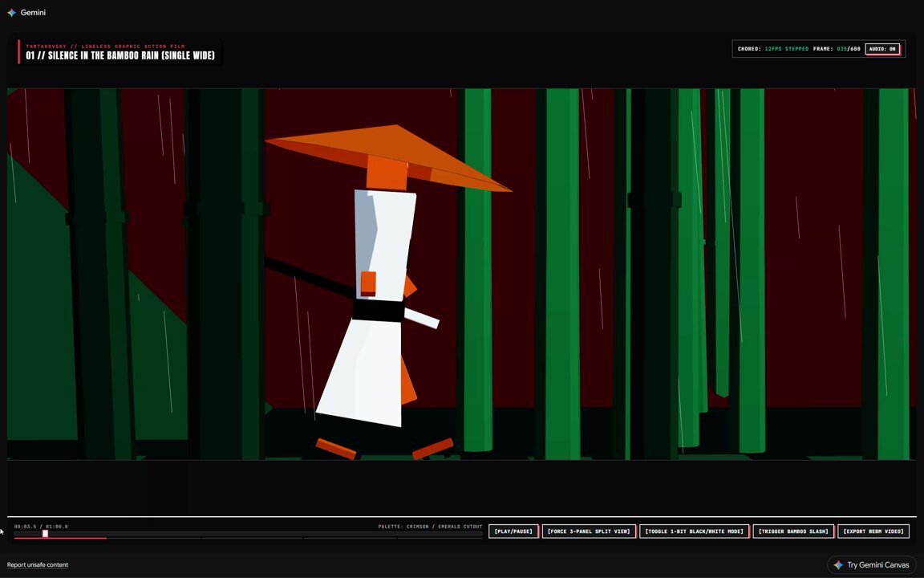Image resolution: width=924 pixels, height=578 pixels.
Task: Click the samurai's white robe in the animation
Action: click(377, 307)
